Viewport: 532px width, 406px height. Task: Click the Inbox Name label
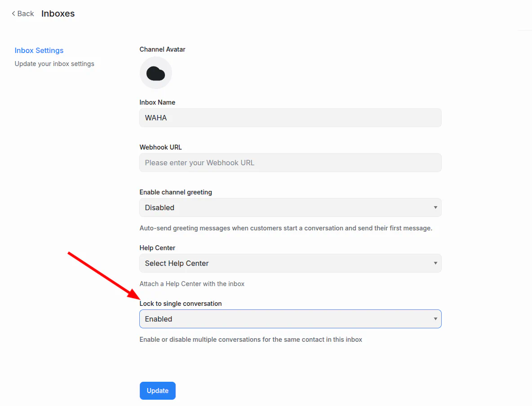coord(157,102)
